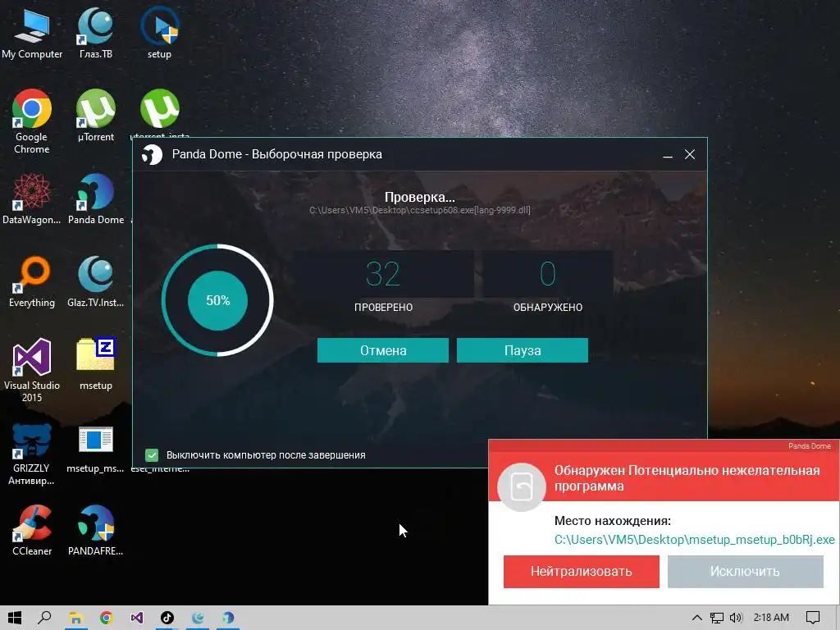Click the quarantine icon in Panda alert popup

click(521, 487)
